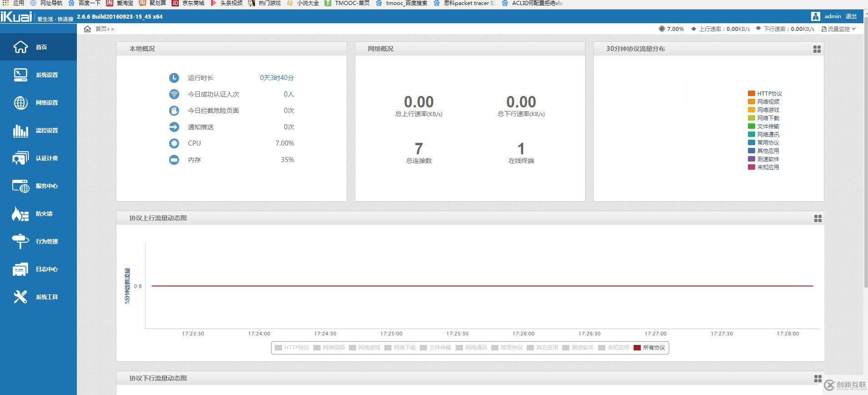Click grid icon in 30分钟协议流量分布 panel
This screenshot has height=395, width=868.
coord(817,49)
